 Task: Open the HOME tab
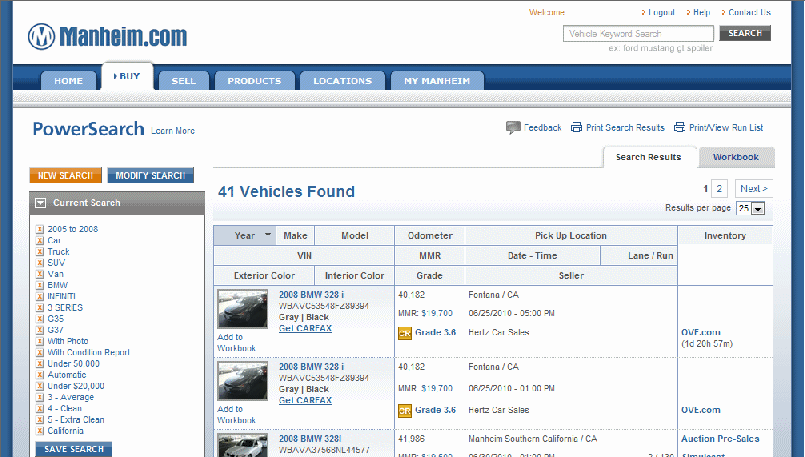point(68,81)
